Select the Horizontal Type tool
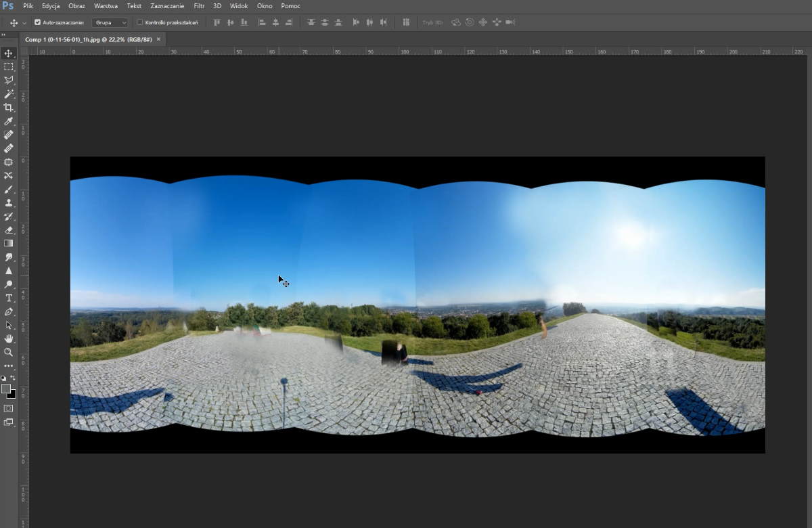 pos(9,298)
